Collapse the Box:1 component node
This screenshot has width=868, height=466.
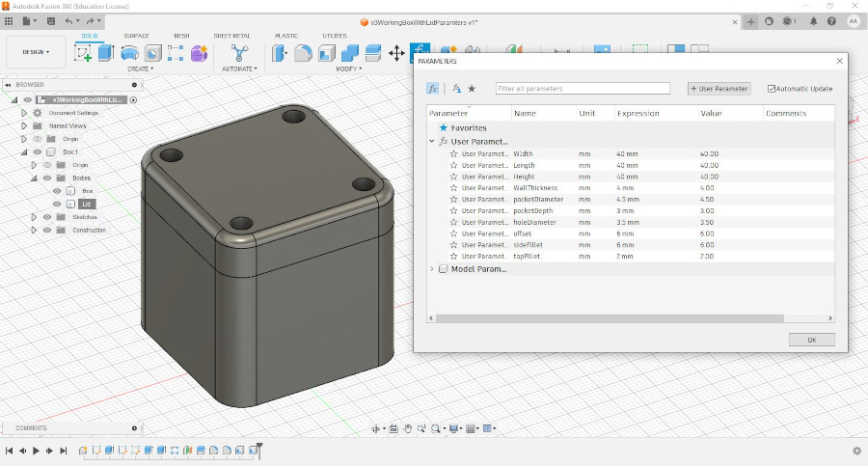coord(24,151)
